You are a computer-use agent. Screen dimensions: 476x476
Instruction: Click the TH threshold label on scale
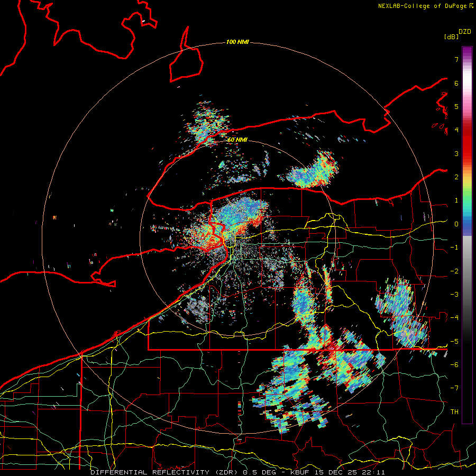click(454, 412)
